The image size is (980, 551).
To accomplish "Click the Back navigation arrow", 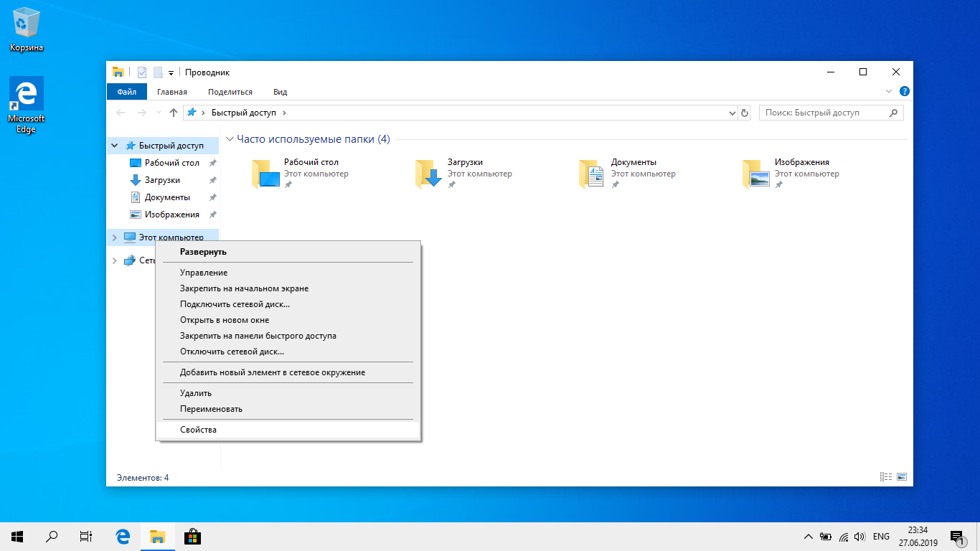I will (x=121, y=113).
